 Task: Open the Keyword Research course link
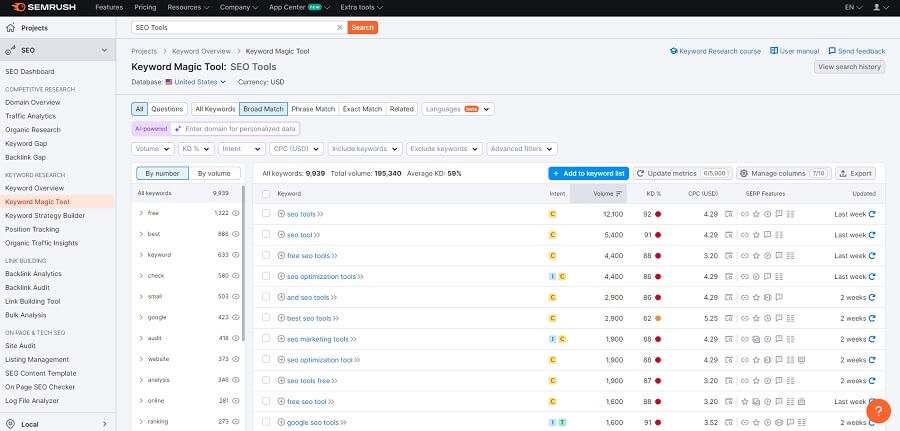tap(715, 51)
